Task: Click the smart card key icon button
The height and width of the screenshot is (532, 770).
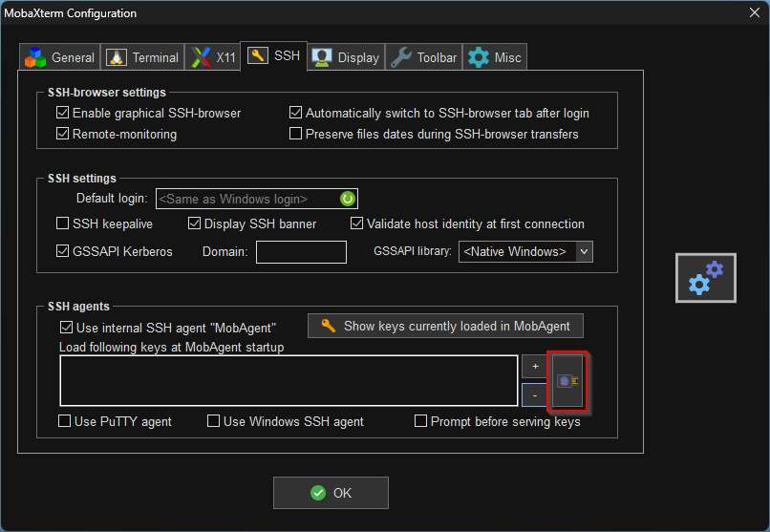Action: (567, 381)
